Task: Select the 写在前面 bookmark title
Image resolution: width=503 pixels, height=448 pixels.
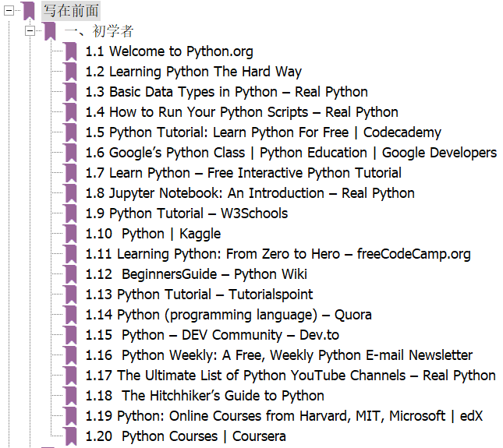Action: click(x=71, y=11)
